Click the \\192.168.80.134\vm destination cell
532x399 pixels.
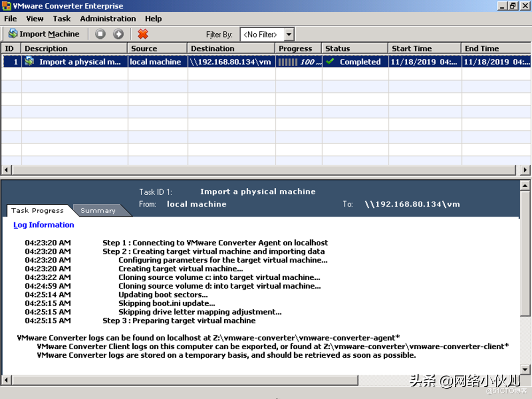tap(230, 62)
